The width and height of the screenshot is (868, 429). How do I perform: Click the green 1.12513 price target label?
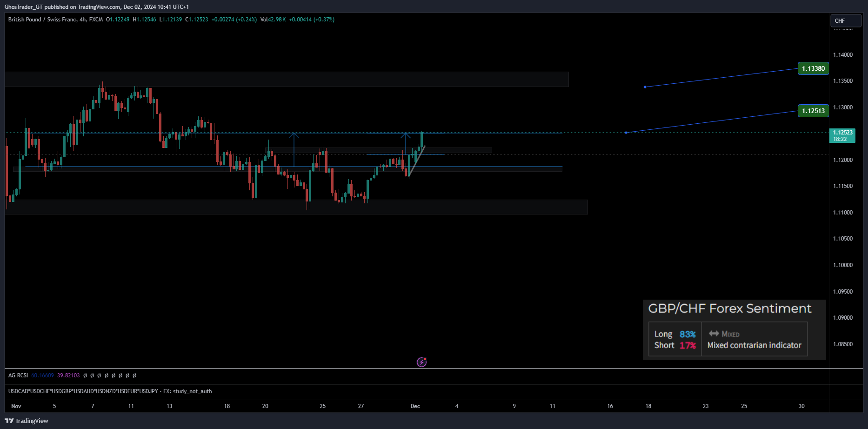(x=813, y=111)
